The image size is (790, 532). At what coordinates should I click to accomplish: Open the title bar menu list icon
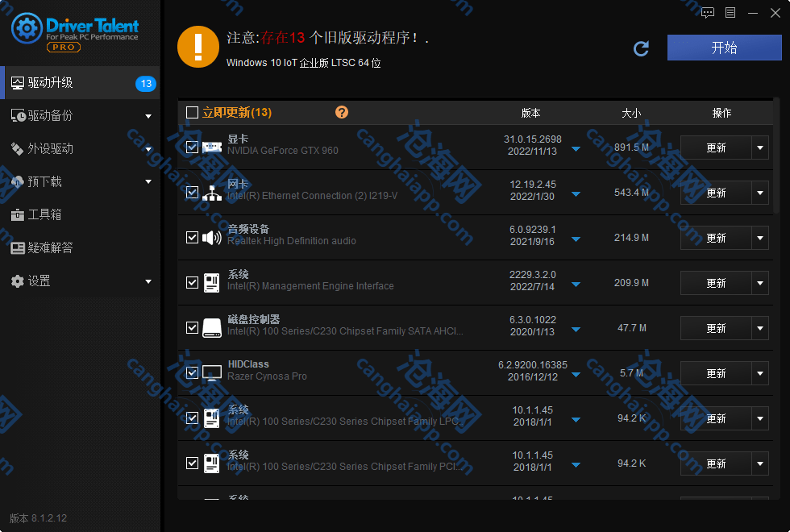(730, 13)
